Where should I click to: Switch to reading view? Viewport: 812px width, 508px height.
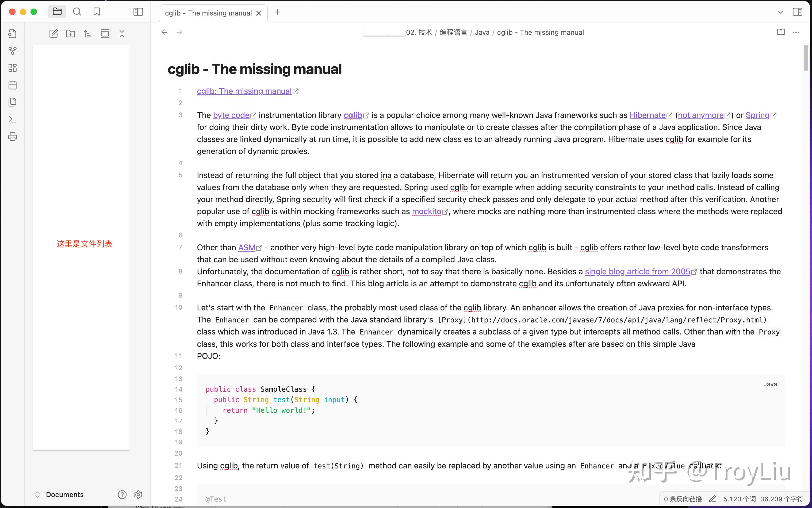coord(781,32)
